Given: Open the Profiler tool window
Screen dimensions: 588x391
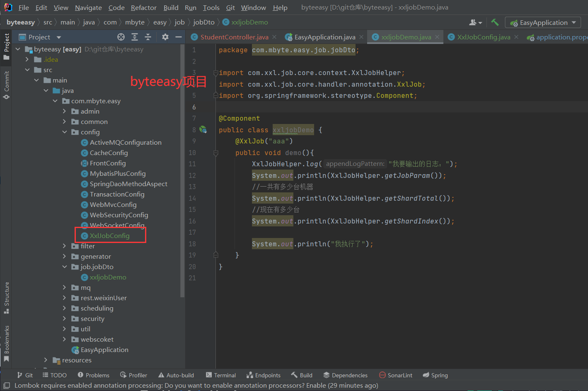Looking at the screenshot, I should (x=133, y=375).
